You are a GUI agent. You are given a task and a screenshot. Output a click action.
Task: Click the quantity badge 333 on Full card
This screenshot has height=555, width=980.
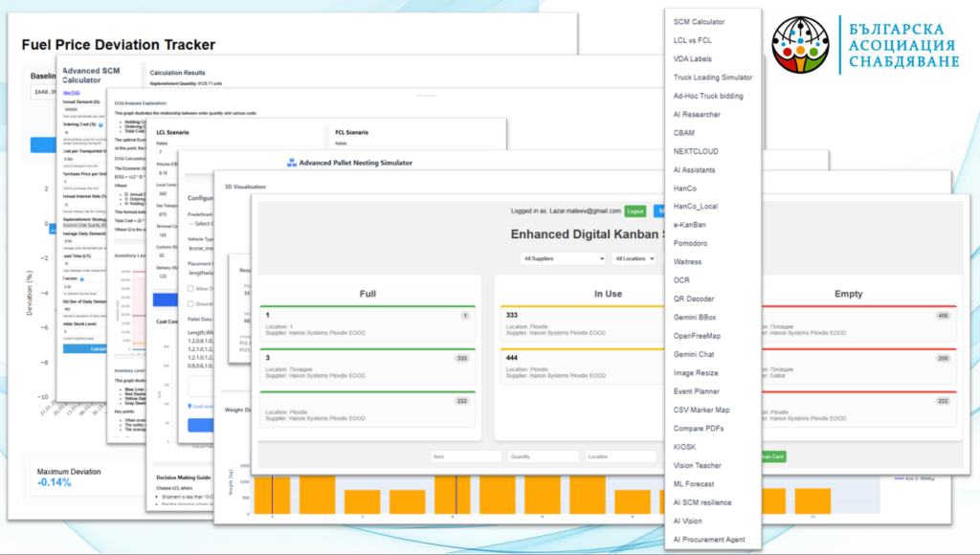460,359
